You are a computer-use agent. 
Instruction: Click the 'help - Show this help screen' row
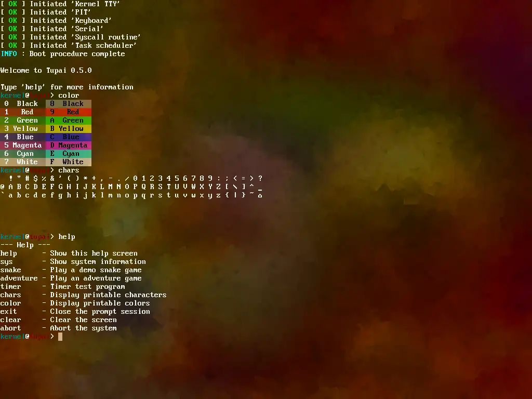point(69,254)
